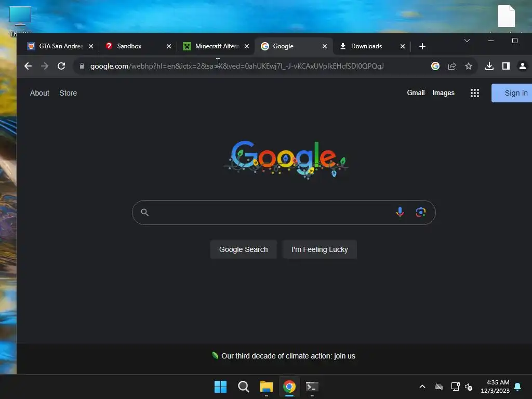This screenshot has height=399, width=532.
Task: Select the This PC desktop icon
Action: [x=20, y=20]
